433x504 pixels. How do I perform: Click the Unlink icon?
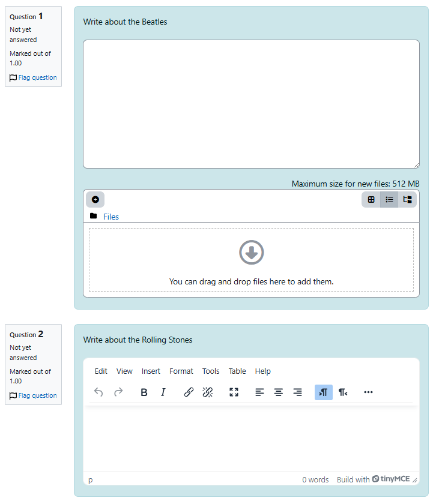tap(208, 392)
